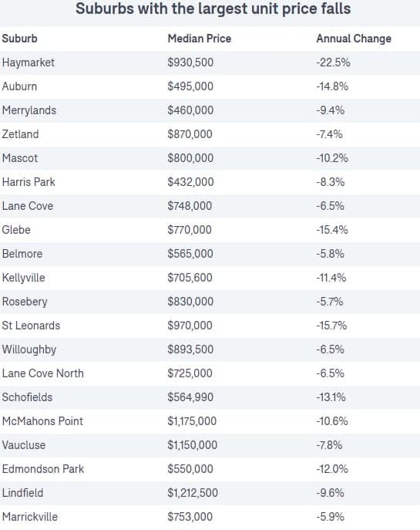Click Lane Cove North row label

[43, 373]
